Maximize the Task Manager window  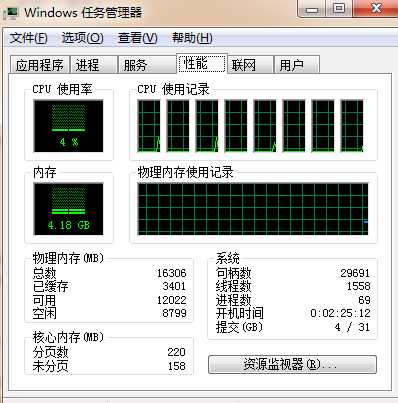tap(339, 8)
